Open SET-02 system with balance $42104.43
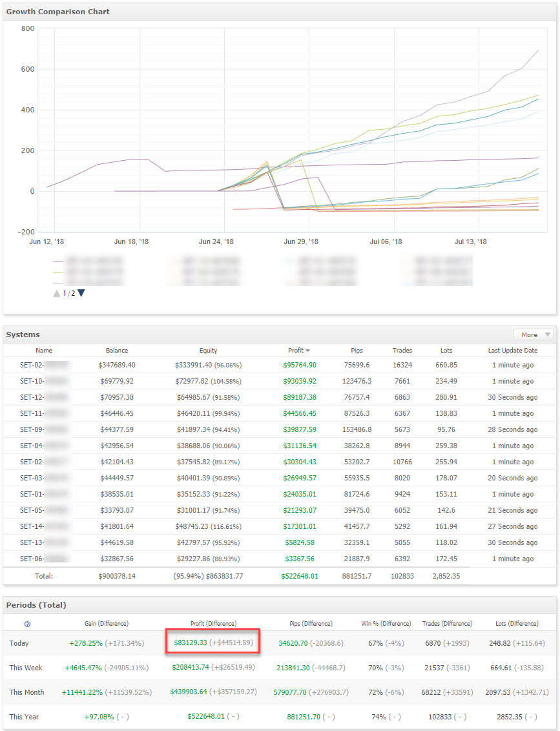560x731 pixels. tap(45, 462)
